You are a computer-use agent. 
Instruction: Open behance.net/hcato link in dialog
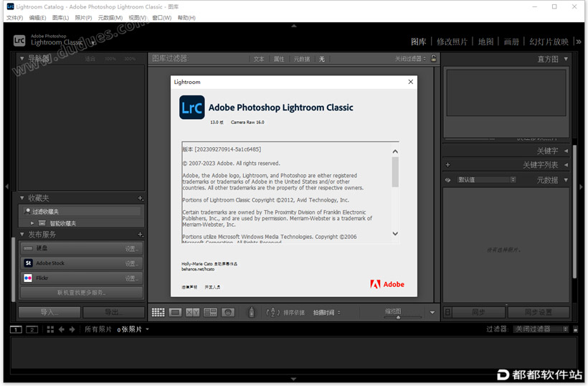pyautogui.click(x=198, y=269)
